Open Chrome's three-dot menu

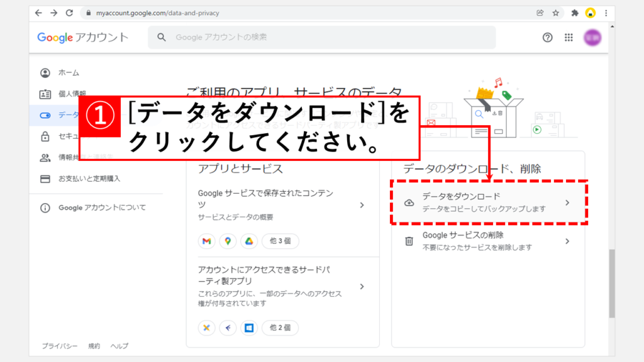[605, 13]
